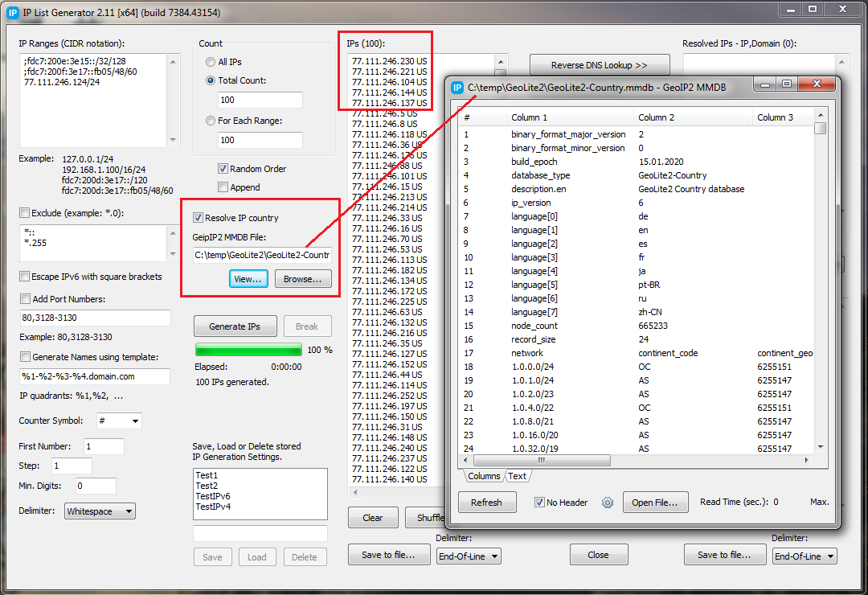Switch to the Columns tab
The width and height of the screenshot is (868, 595).
tap(483, 476)
